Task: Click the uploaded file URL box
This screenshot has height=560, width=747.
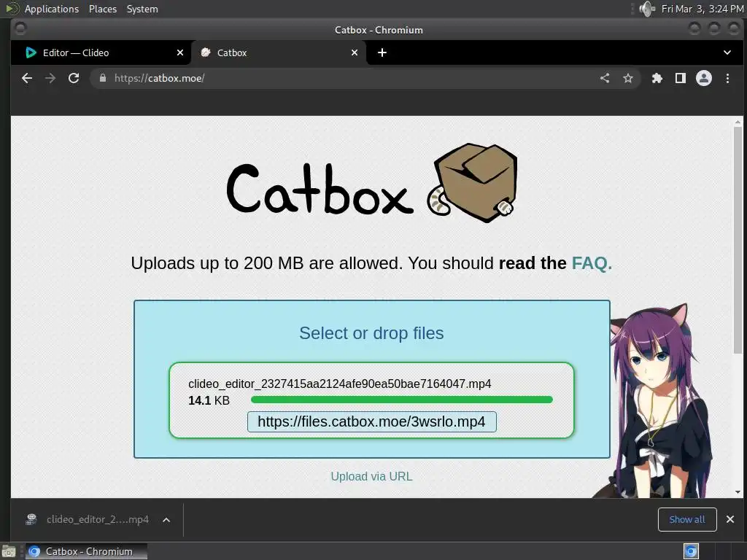Action: [372, 422]
